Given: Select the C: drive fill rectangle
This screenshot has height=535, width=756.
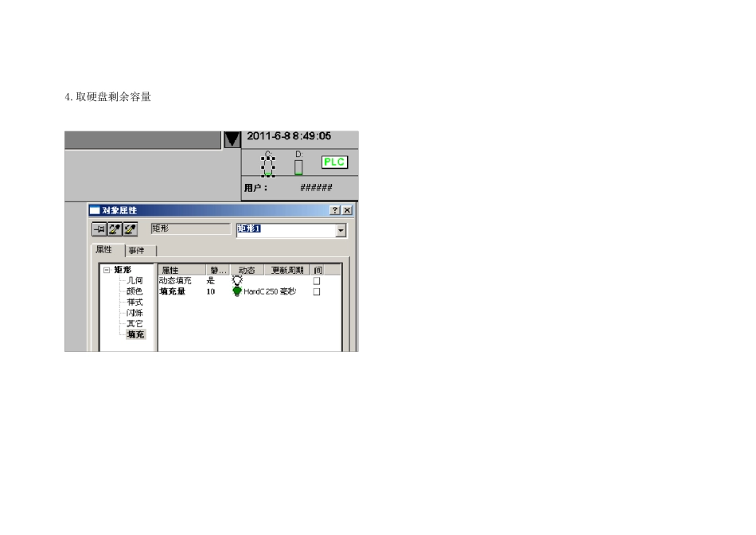Looking at the screenshot, I should pos(268,166).
